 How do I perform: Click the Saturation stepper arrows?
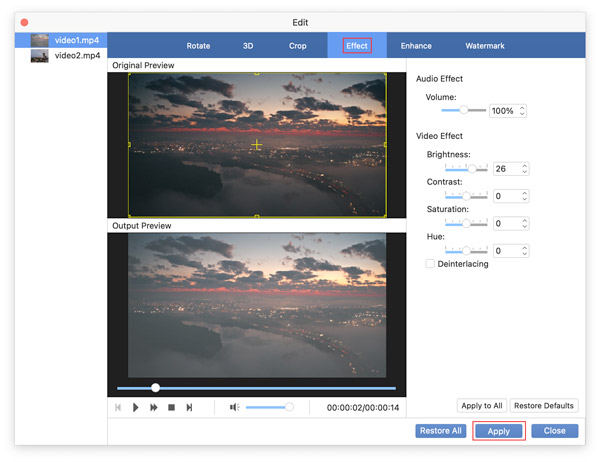[524, 224]
